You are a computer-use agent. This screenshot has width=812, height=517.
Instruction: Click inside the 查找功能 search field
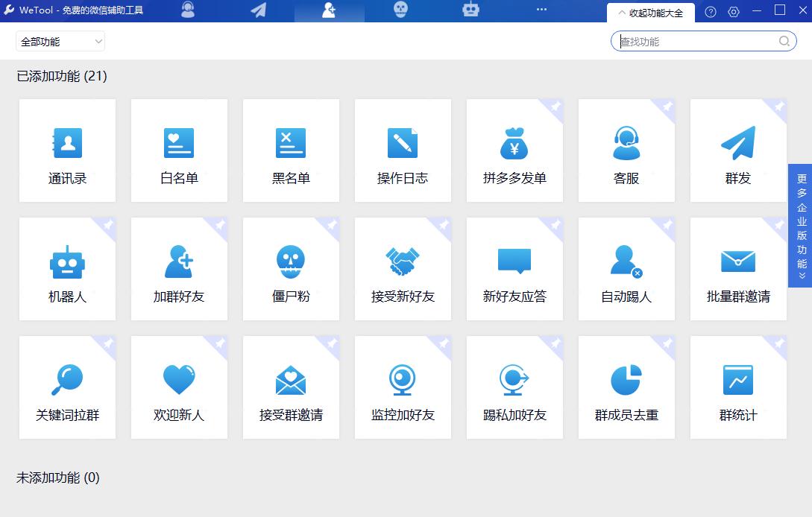[693, 41]
